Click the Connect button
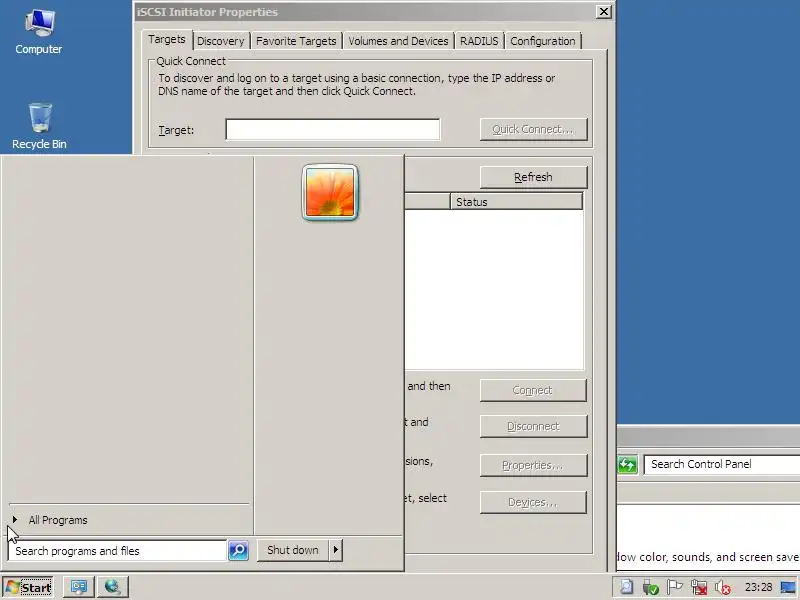 [x=533, y=390]
